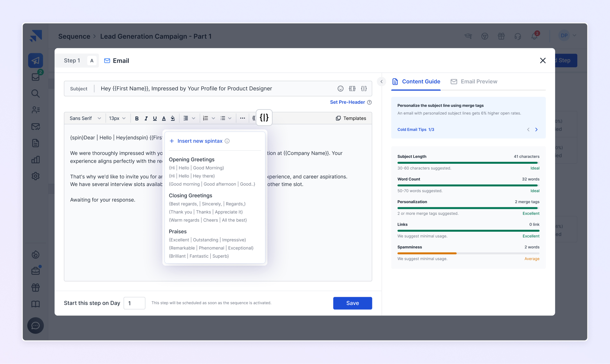Screen dimensions: 610x364
Task: Toggle italic formatting in the editor
Action: pyautogui.click(x=146, y=118)
